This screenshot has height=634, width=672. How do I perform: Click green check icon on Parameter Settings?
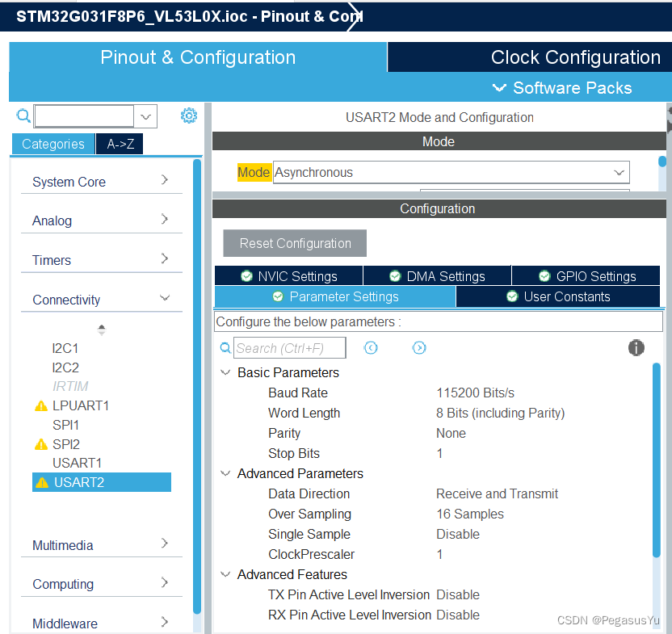click(x=278, y=296)
